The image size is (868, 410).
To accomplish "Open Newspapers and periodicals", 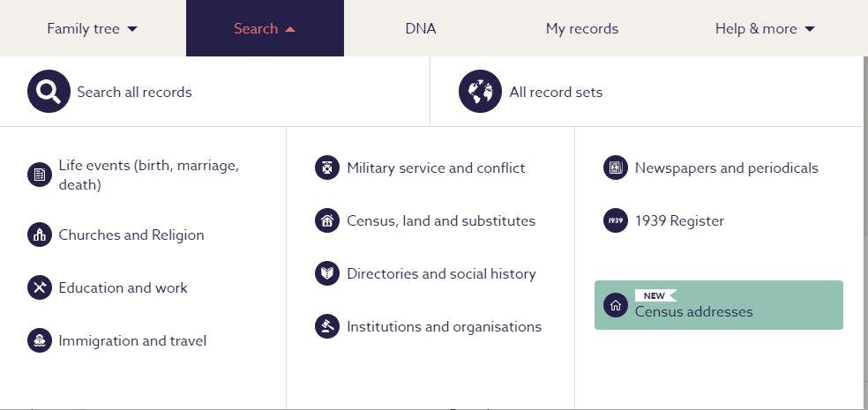I will coord(726,168).
